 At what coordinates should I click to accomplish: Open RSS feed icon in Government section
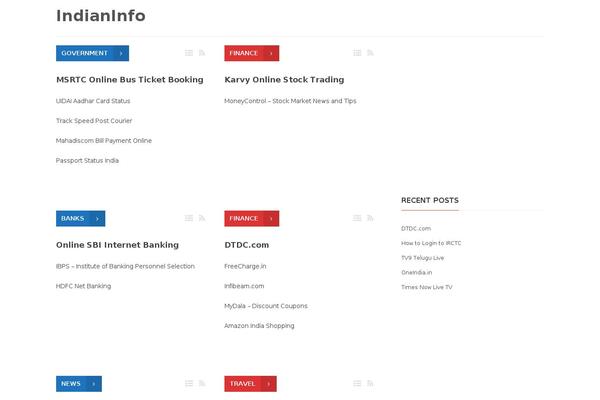tap(202, 53)
